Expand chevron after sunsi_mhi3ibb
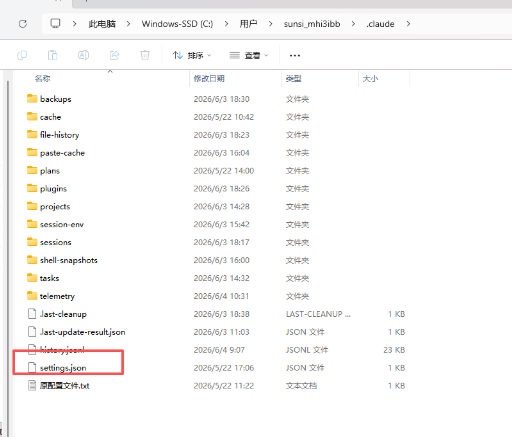This screenshot has height=437, width=512. pos(353,24)
